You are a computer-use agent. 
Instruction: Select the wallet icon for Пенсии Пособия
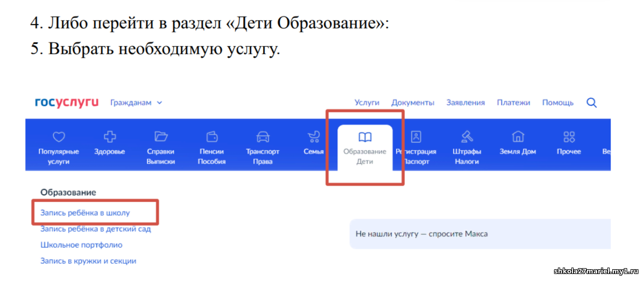tap(211, 136)
